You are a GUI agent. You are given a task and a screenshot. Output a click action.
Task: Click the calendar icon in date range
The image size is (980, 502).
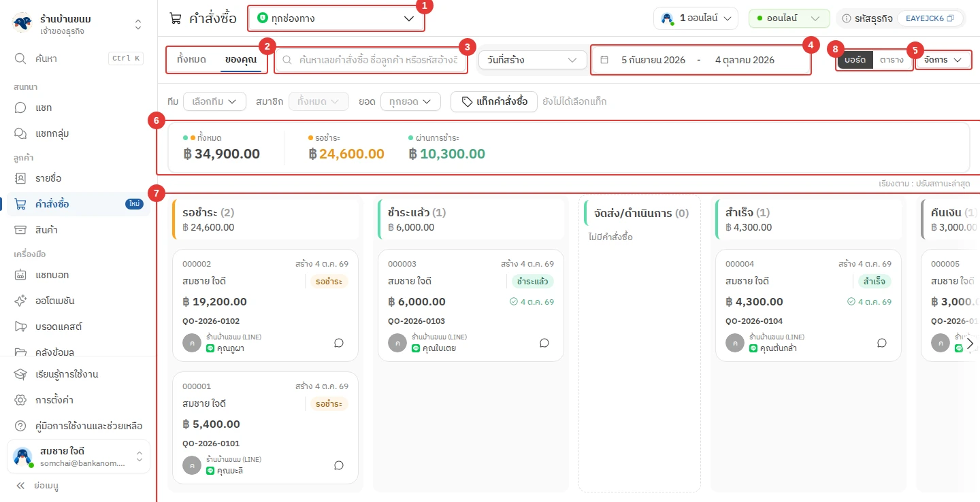click(604, 60)
